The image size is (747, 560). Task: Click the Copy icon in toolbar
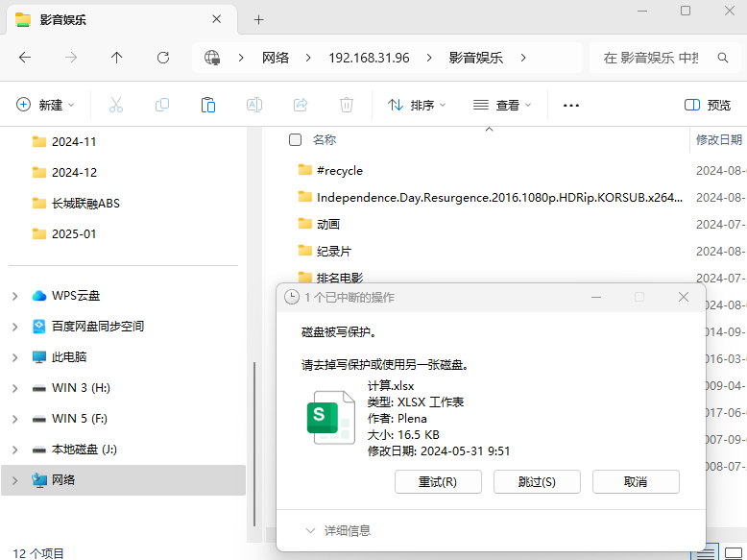[162, 105]
